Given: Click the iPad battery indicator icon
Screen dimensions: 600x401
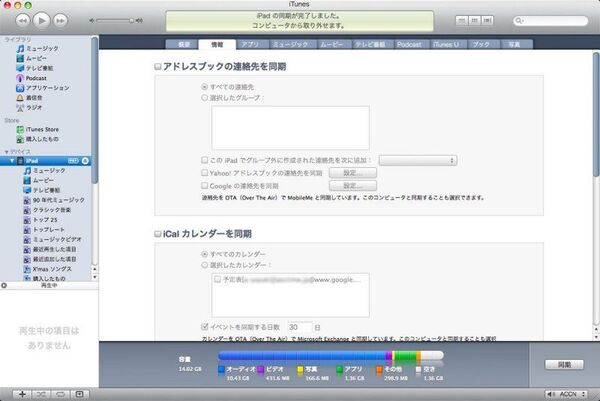Looking at the screenshot, I should [x=73, y=161].
